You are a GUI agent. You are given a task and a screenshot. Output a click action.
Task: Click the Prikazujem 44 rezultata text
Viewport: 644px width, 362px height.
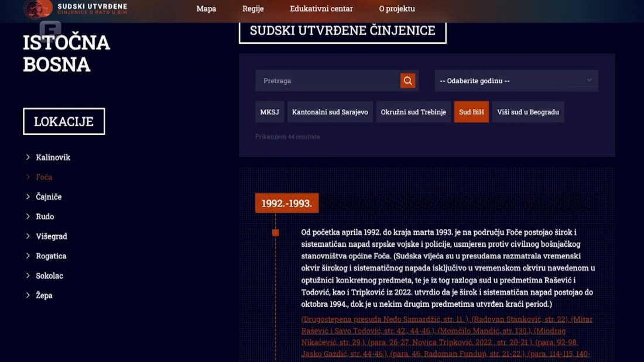(287, 137)
